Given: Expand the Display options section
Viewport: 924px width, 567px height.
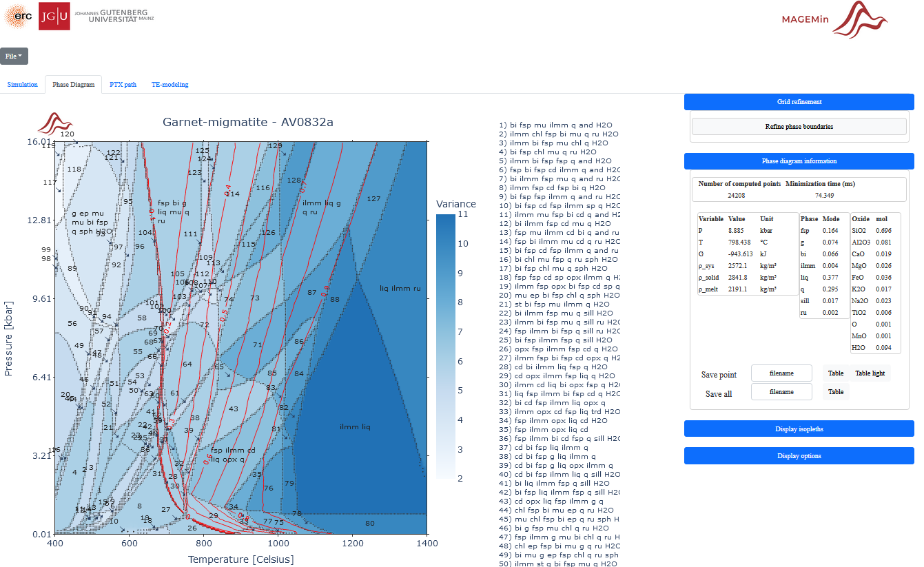Looking at the screenshot, I should pyautogui.click(x=799, y=456).
